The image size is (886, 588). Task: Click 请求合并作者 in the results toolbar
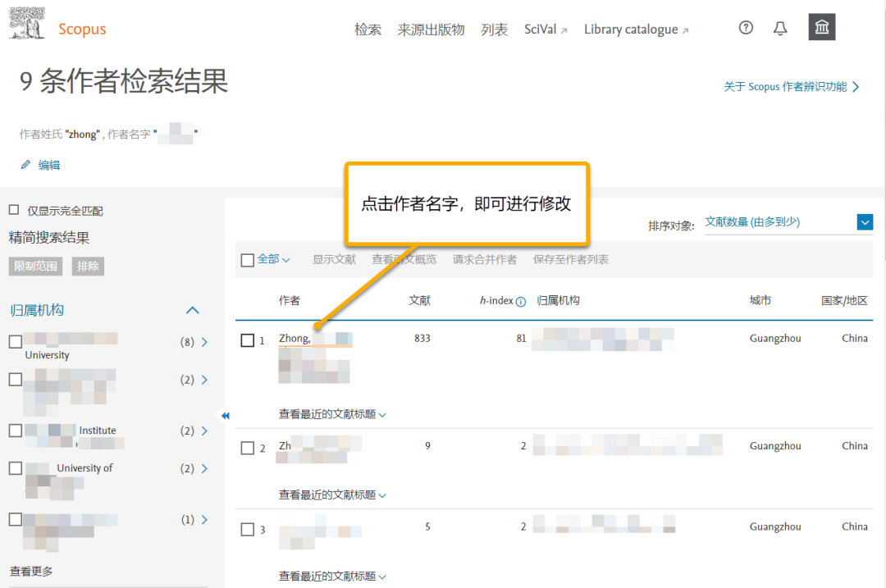tap(487, 259)
